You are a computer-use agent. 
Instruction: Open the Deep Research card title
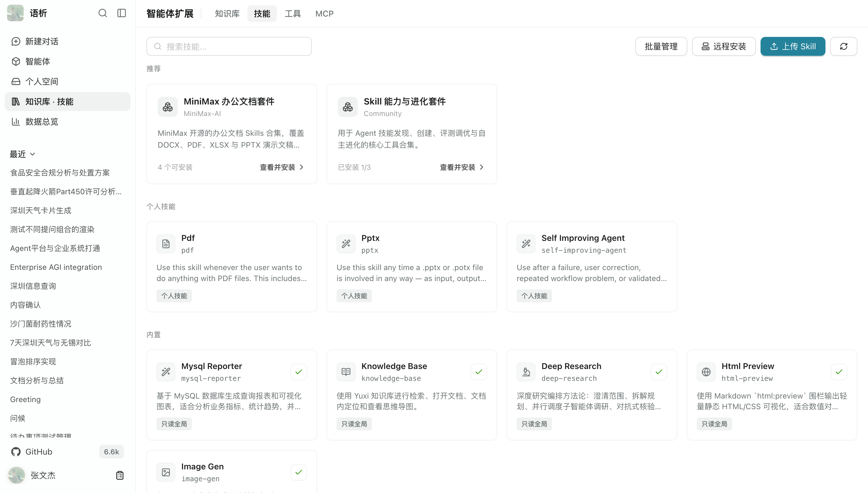[x=572, y=366]
